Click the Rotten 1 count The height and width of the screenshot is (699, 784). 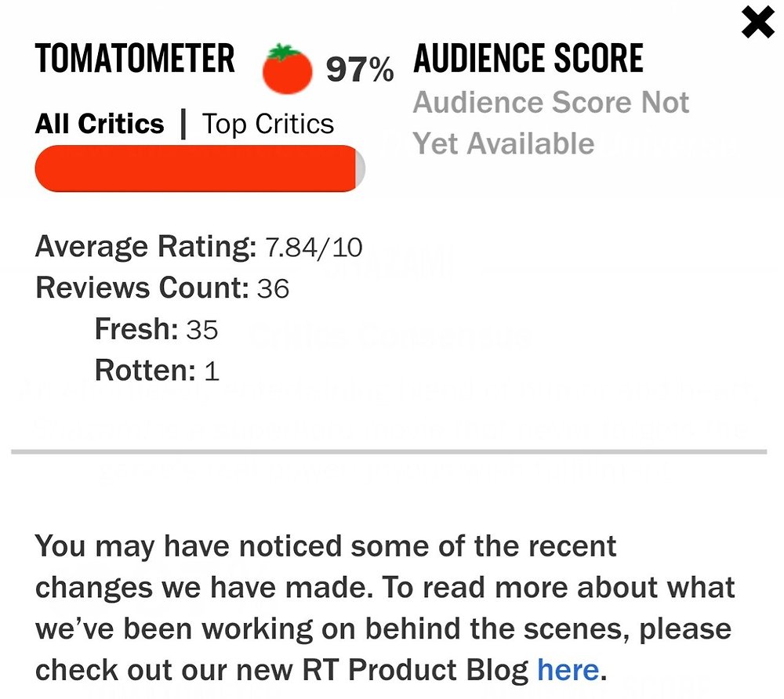pyautogui.click(x=157, y=371)
